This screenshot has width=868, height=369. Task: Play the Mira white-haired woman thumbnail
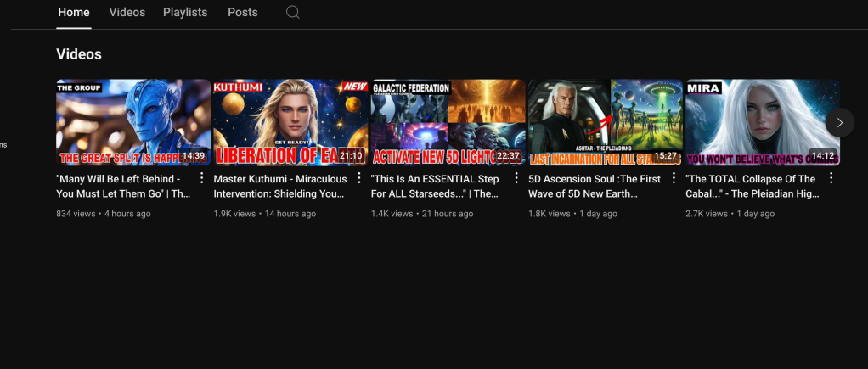click(762, 122)
